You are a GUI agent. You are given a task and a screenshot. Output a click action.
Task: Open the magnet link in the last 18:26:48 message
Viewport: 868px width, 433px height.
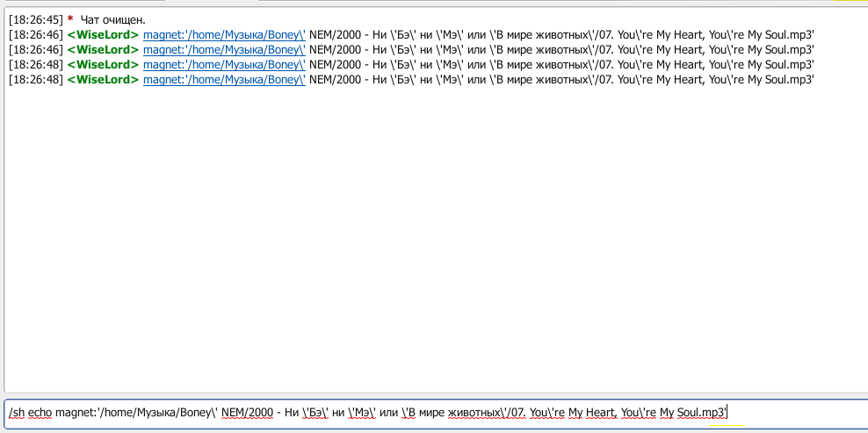224,80
